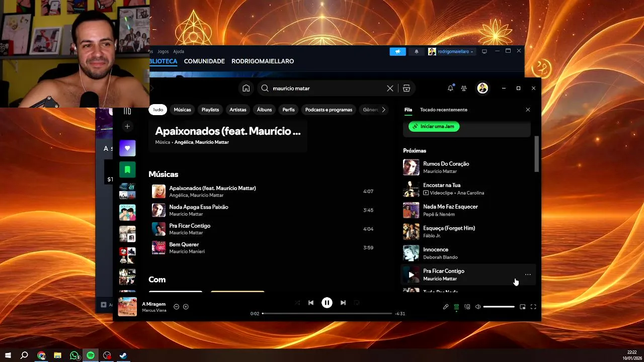Image resolution: width=644 pixels, height=362 pixels.
Task: Open the Steam Jogos menu
Action: [163, 51]
